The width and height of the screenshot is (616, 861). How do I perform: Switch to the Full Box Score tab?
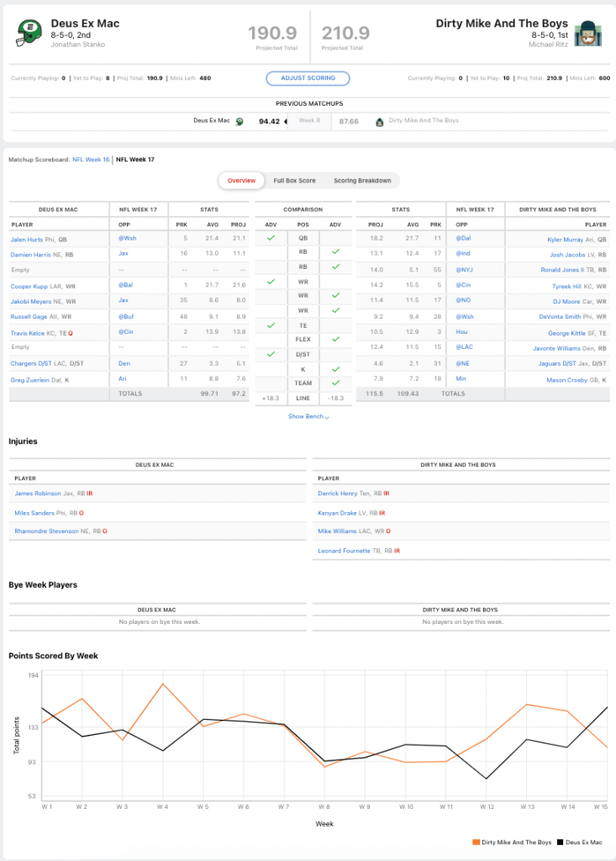point(294,181)
